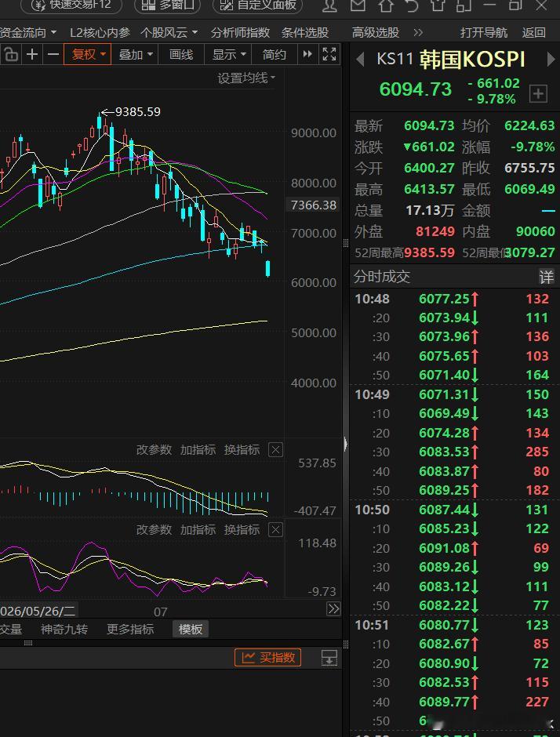Image resolution: width=560 pixels, height=737 pixels.
Task: Click the timeline double-arrow scroll button
Action: 333,609
